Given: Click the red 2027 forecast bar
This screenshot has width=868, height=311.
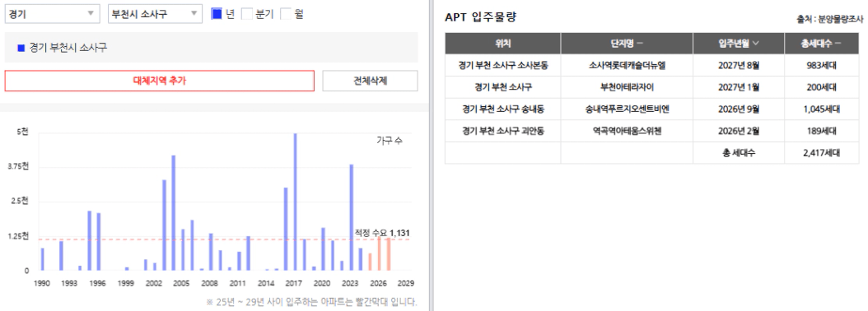Looking at the screenshot, I should 389,254.
